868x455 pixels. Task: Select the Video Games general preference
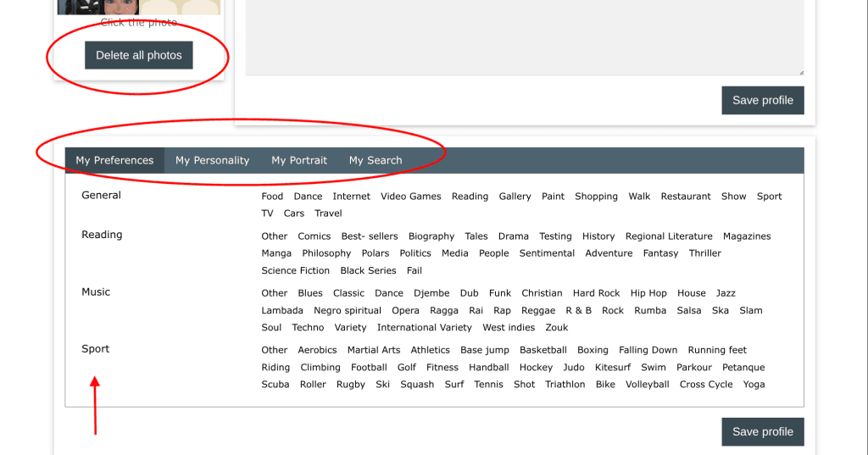[410, 197]
